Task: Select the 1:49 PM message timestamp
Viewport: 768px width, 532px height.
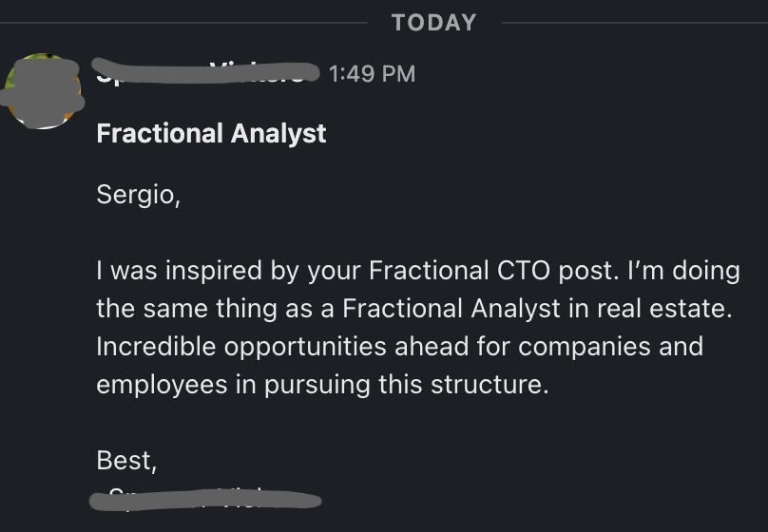Action: [x=373, y=74]
